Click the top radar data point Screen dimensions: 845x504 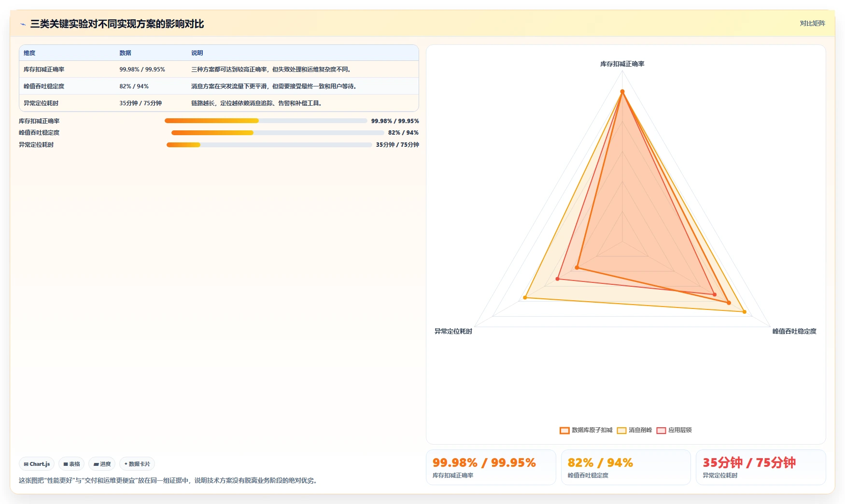[622, 91]
